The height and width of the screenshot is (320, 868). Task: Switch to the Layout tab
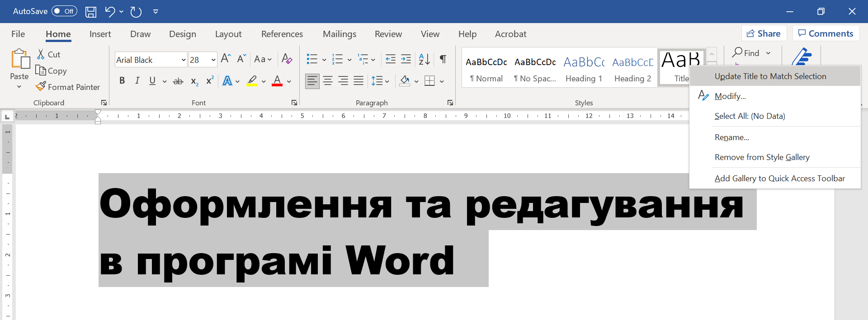pyautogui.click(x=228, y=34)
